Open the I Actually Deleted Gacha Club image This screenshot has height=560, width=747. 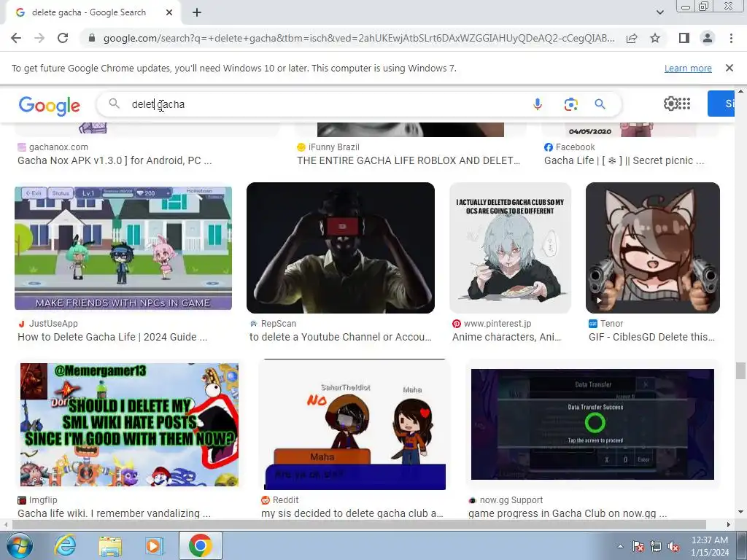tap(510, 248)
